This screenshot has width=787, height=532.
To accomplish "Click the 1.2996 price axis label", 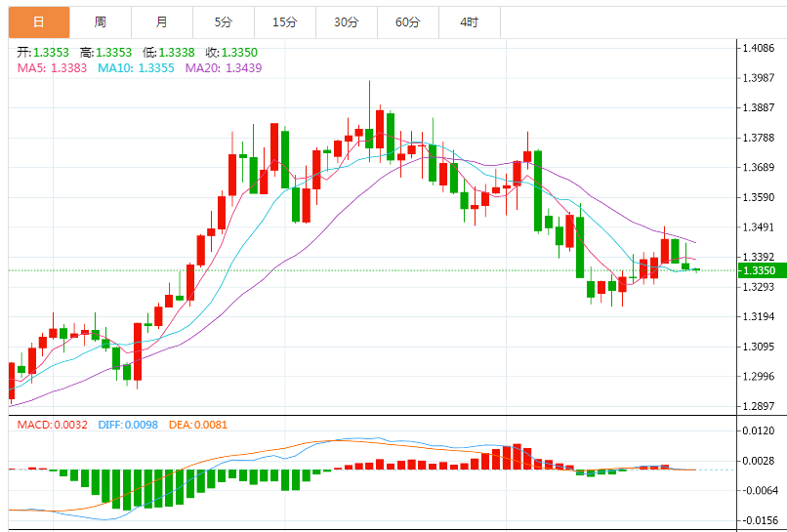I will 759,377.
